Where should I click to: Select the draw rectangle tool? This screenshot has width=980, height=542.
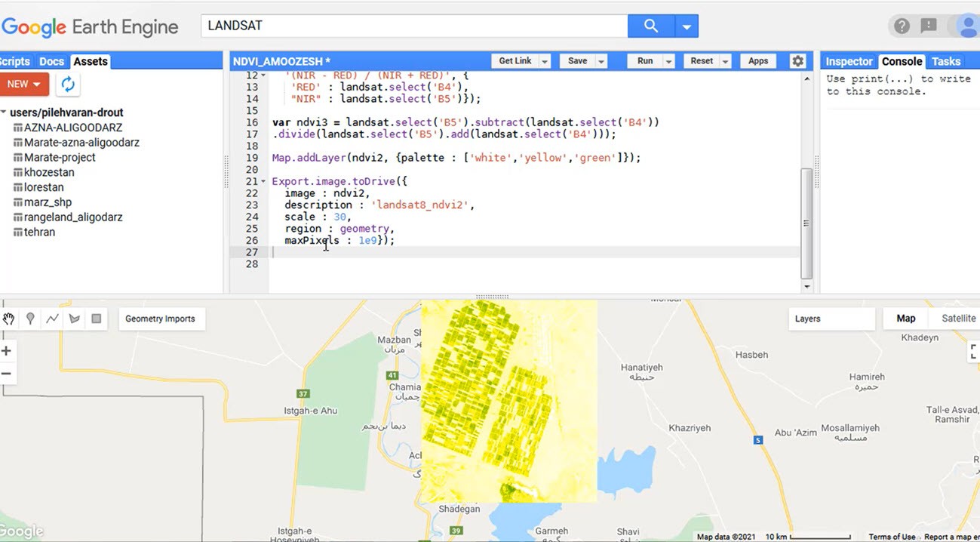(x=97, y=319)
